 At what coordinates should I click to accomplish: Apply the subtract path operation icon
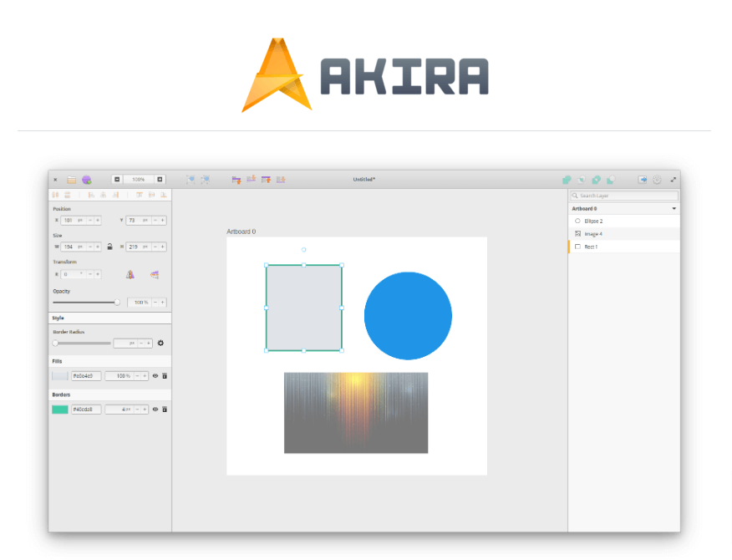click(x=611, y=180)
